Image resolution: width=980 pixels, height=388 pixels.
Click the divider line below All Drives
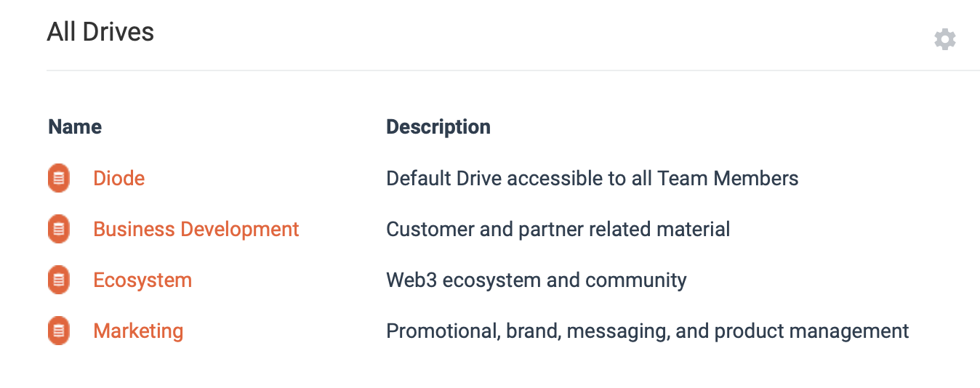pos(509,70)
